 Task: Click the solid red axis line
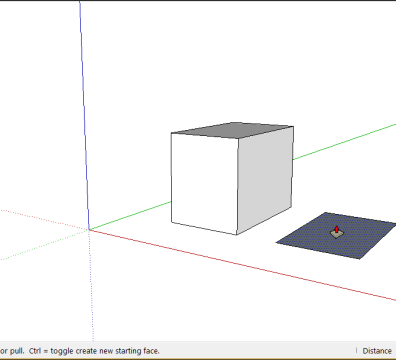[242, 265]
